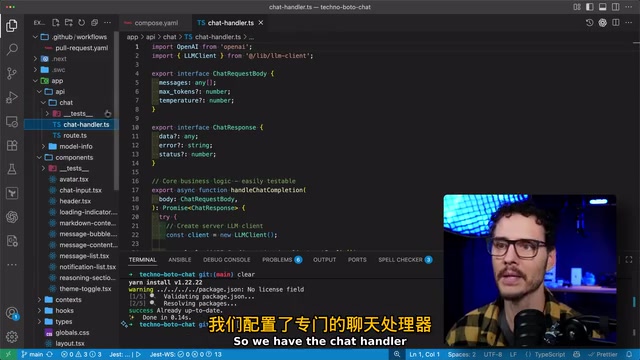Select the DEBUG CONSOLE panel tab
Image resolution: width=640 pixels, height=360 pixels.
pos(227,260)
